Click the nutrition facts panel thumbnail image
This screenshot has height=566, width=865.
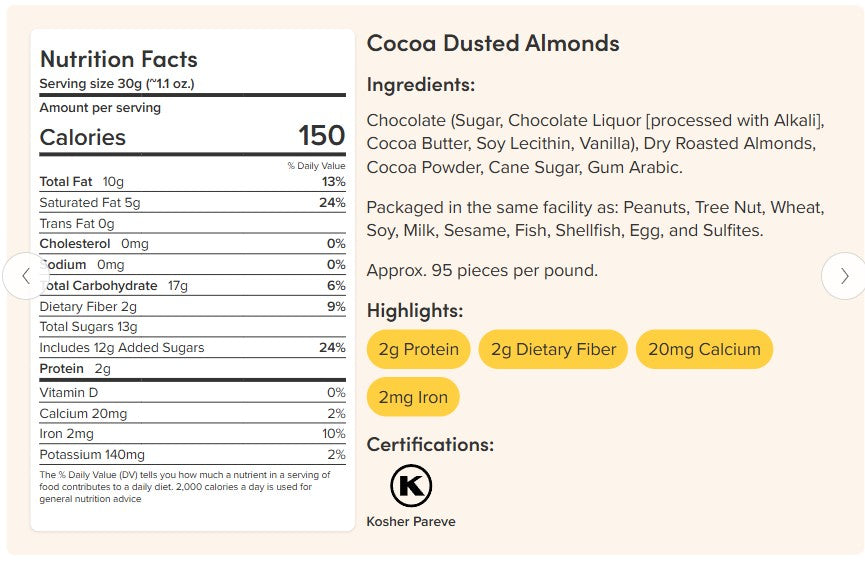(193, 280)
